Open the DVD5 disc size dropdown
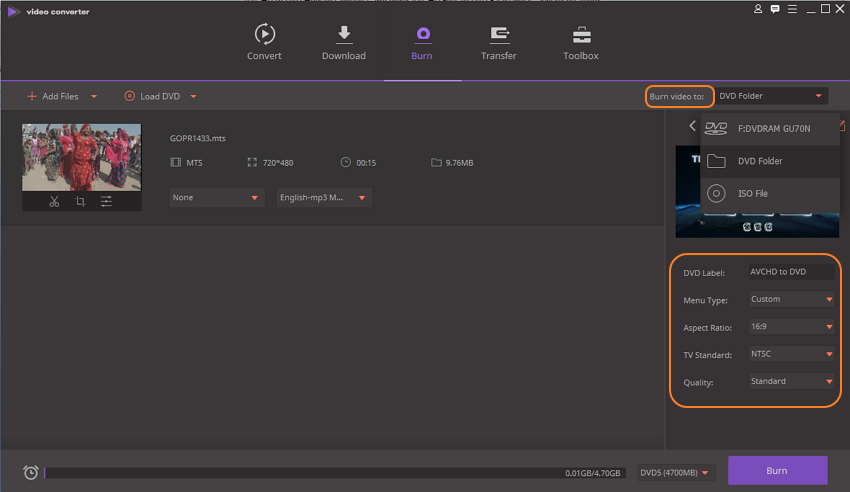 pos(677,472)
